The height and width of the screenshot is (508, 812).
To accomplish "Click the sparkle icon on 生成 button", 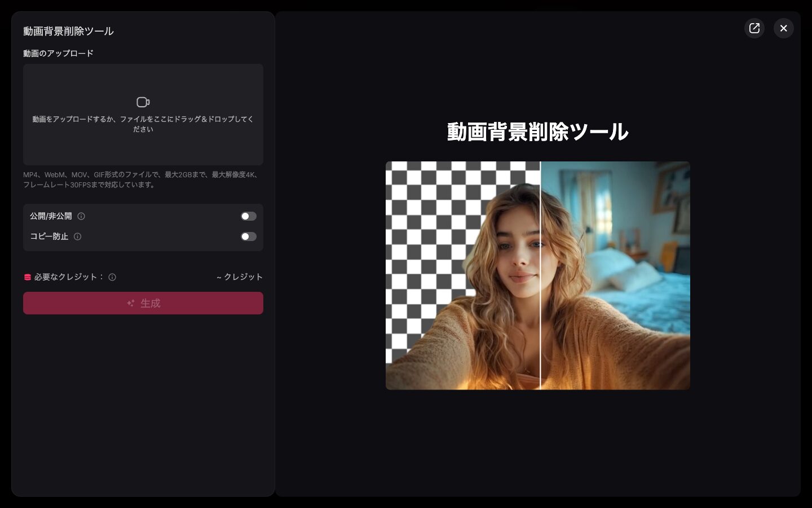I will 131,303.
